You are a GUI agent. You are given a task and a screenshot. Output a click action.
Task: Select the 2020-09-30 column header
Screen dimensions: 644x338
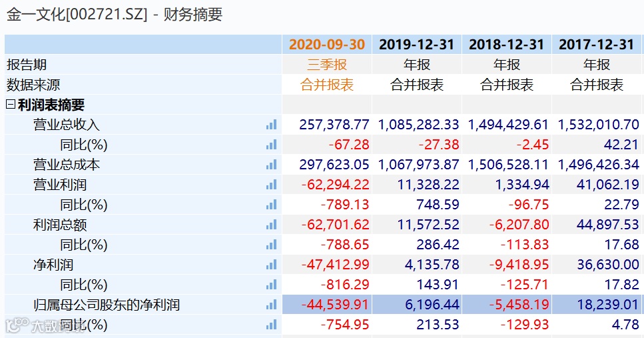(x=326, y=45)
